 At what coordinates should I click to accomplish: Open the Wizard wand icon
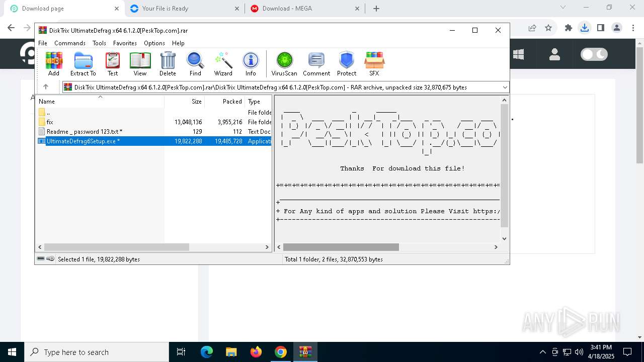tap(223, 64)
